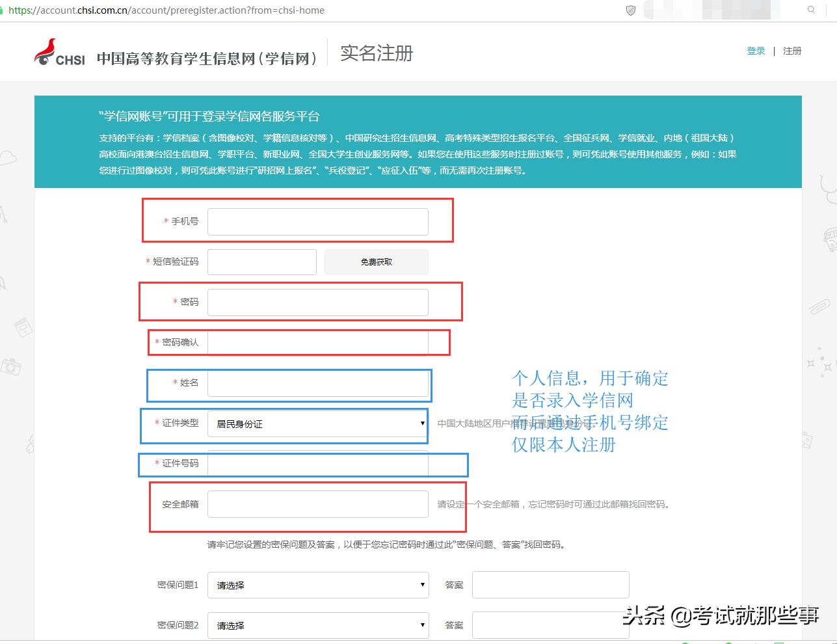Click the 答案 field beside 密保问题2

point(550,625)
